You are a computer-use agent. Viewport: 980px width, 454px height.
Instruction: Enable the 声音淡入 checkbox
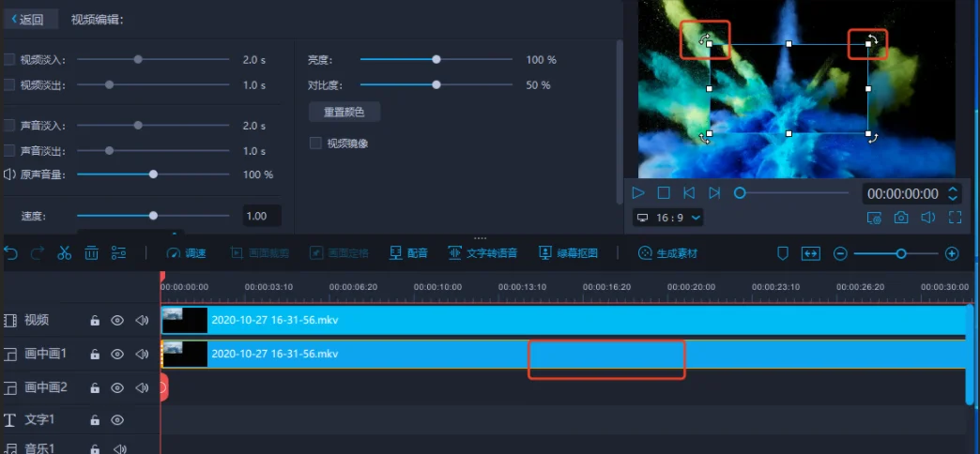tap(9, 125)
